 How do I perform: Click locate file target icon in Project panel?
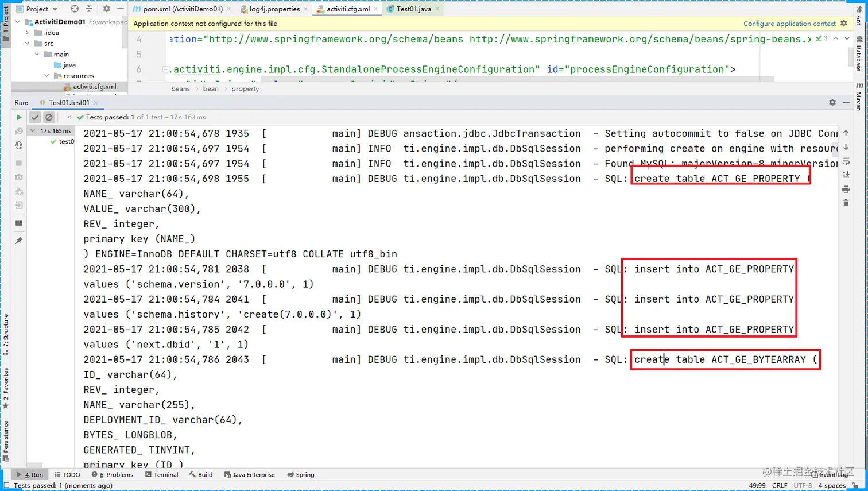pyautogui.click(x=75, y=9)
